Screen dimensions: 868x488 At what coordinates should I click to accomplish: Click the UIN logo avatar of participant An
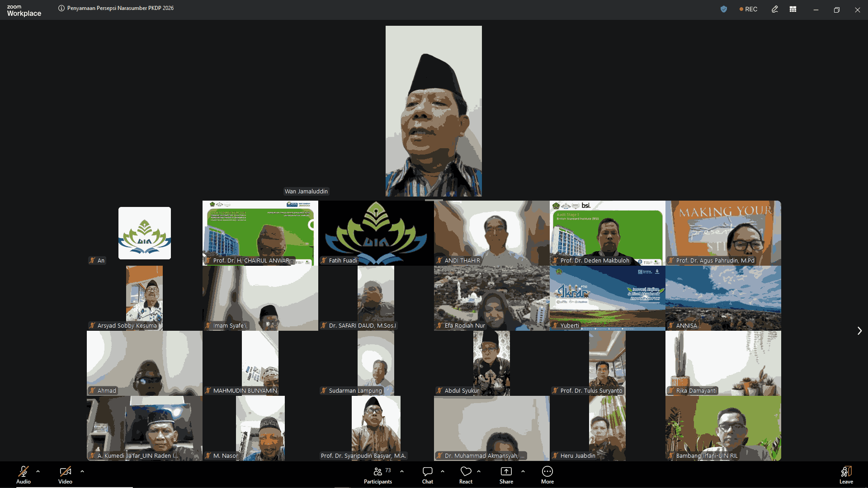coord(145,233)
